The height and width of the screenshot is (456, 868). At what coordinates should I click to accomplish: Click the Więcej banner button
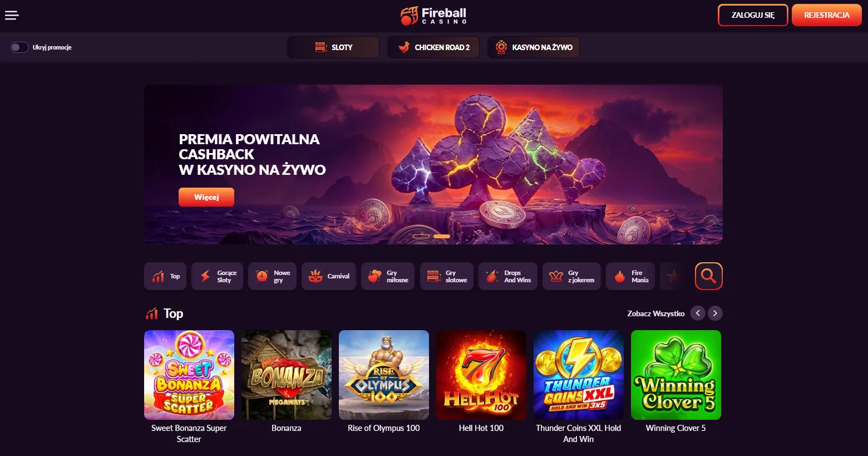click(x=206, y=197)
